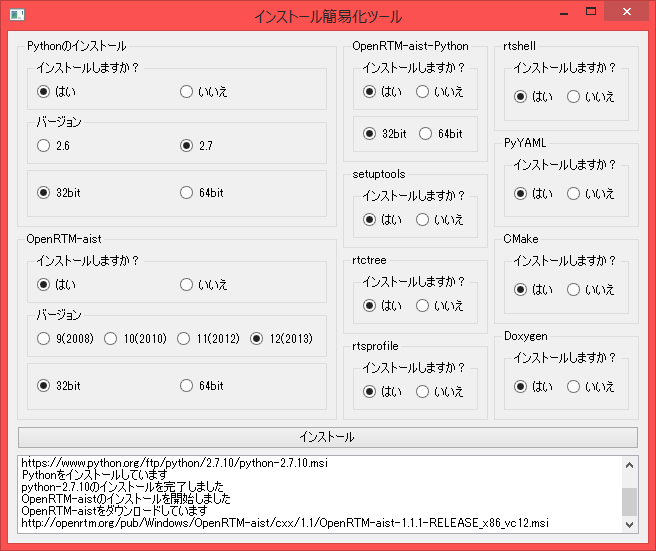The height and width of the screenshot is (551, 656).
Task: Click the インストール button
Action: tap(328, 437)
